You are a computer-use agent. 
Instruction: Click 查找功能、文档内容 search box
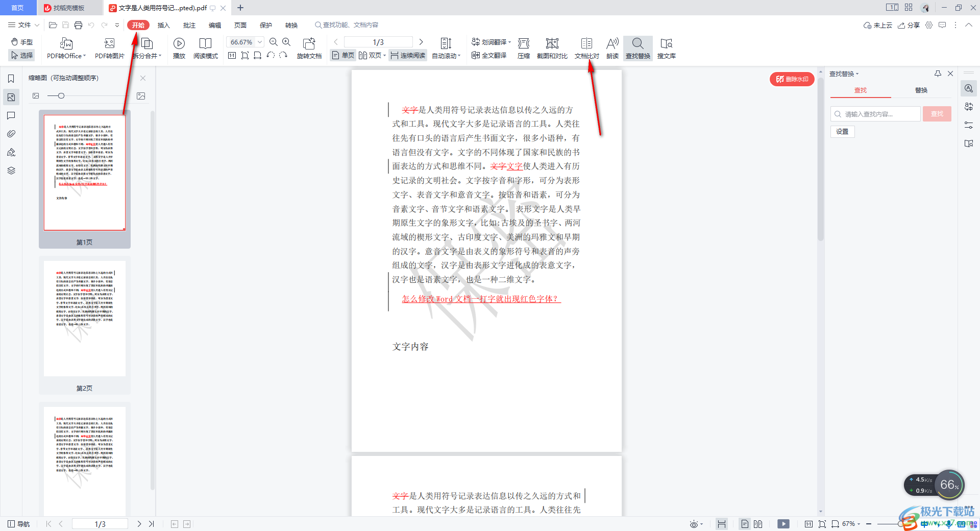pos(347,25)
